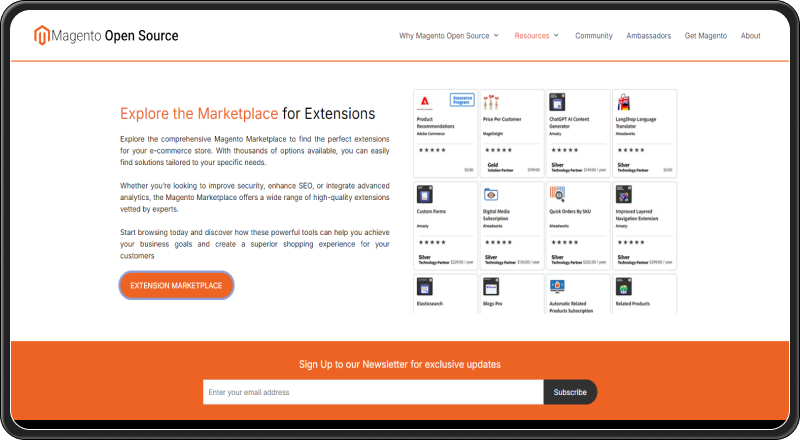Click the Quick Orders By SKU barcode icon
This screenshot has width=800, height=440.
click(x=558, y=194)
